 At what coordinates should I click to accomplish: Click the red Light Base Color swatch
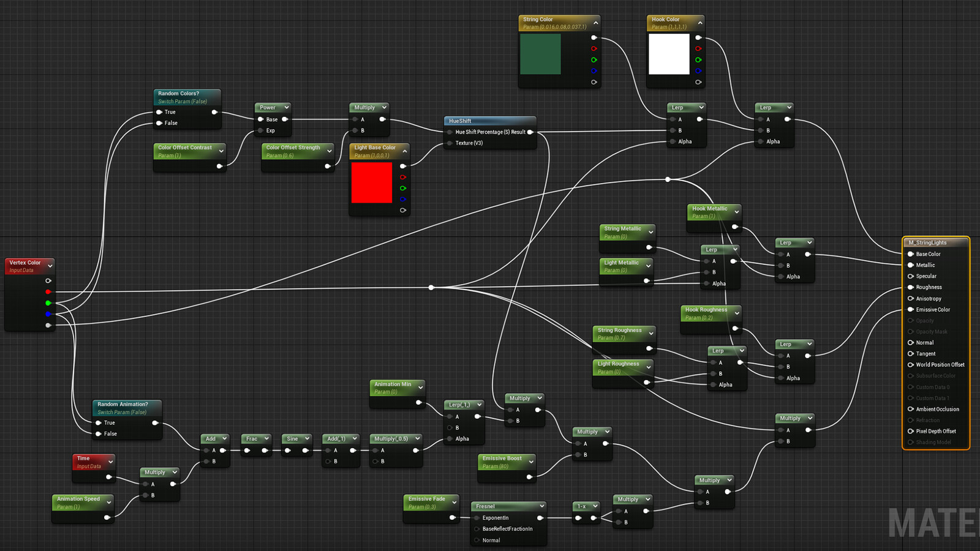click(x=372, y=182)
